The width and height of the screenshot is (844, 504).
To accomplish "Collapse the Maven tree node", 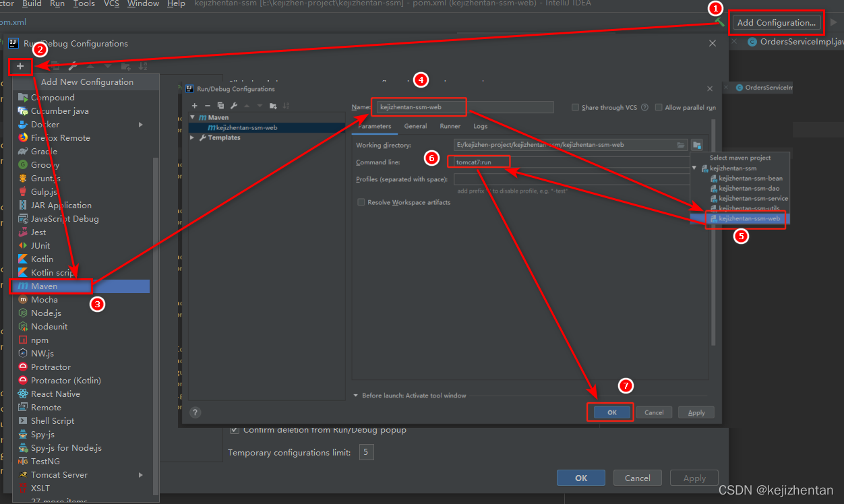I will (x=193, y=117).
